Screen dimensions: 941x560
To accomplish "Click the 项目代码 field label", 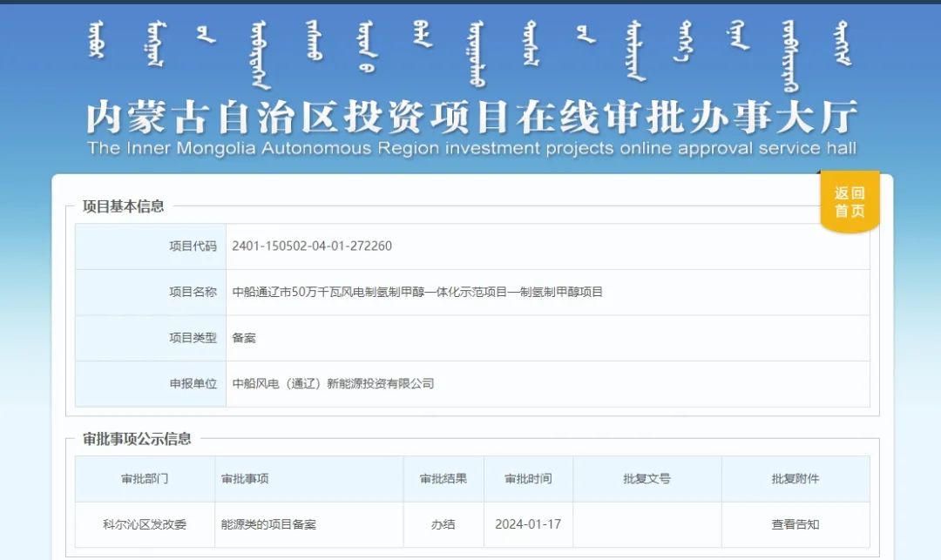I will pos(193,246).
